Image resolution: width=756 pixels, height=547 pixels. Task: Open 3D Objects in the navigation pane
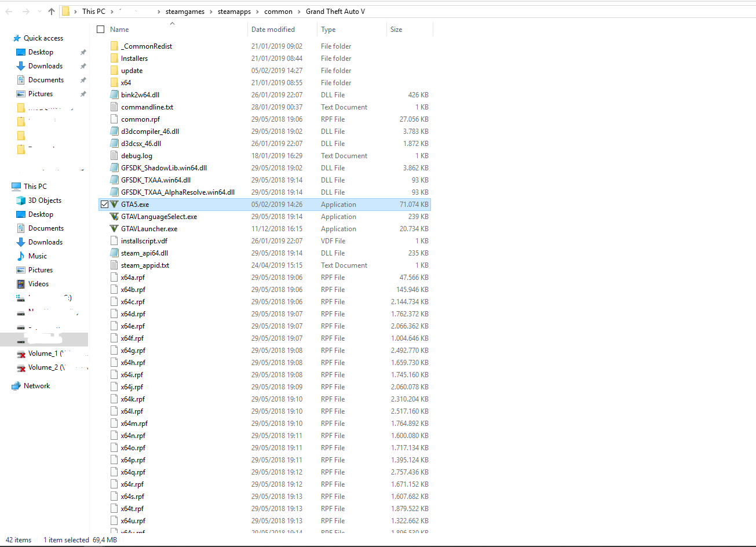click(x=45, y=200)
